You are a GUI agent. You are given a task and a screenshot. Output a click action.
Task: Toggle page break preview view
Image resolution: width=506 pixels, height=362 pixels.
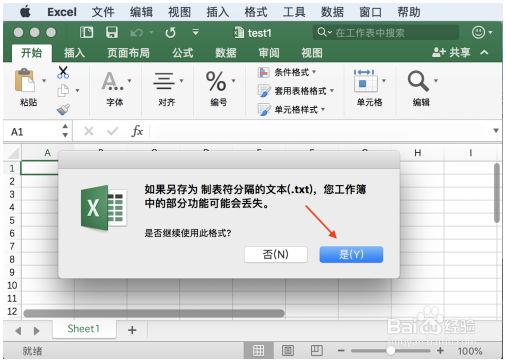coord(316,350)
